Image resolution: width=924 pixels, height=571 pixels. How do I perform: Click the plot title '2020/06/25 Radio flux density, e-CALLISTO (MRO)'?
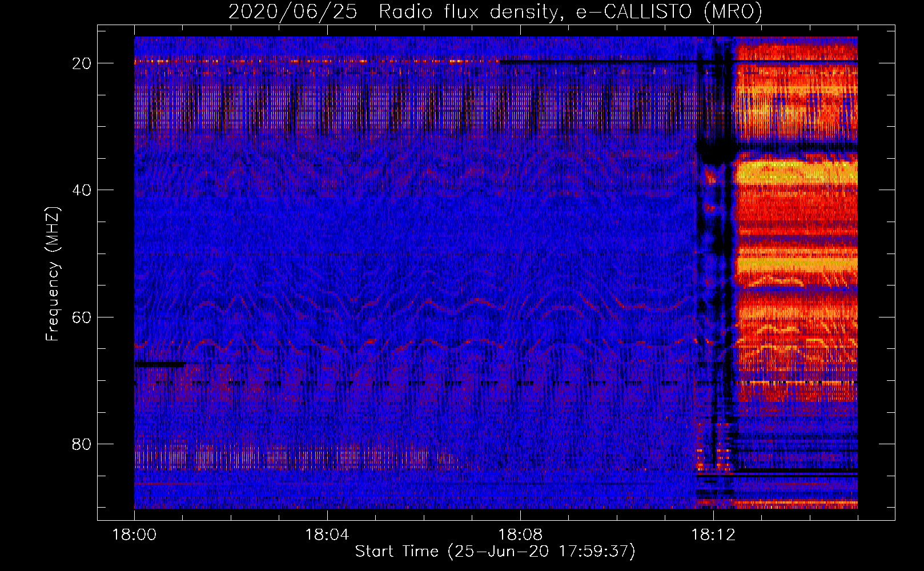[495, 11]
